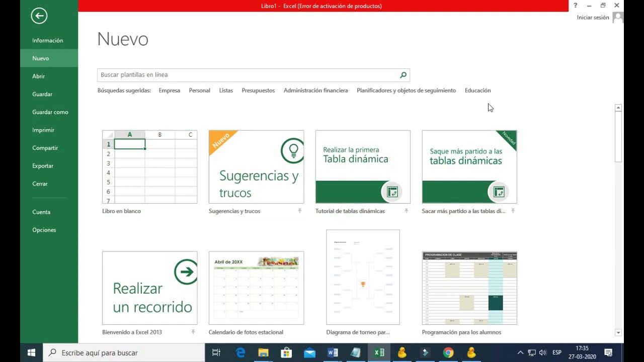Open Programación para los alumnos template

pyautogui.click(x=469, y=288)
